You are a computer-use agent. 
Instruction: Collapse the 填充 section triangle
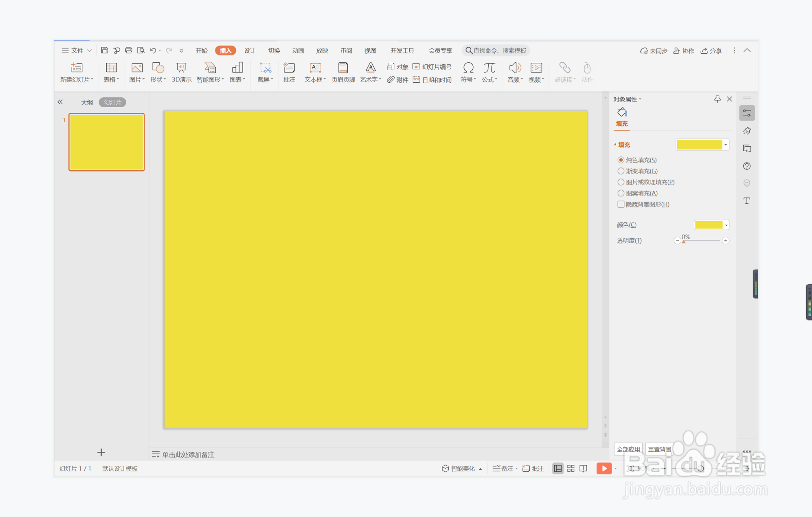(615, 145)
